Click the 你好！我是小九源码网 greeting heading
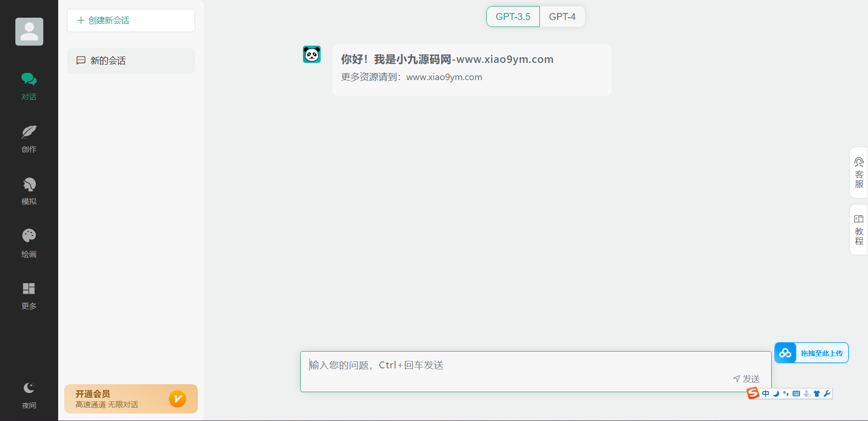 [447, 60]
